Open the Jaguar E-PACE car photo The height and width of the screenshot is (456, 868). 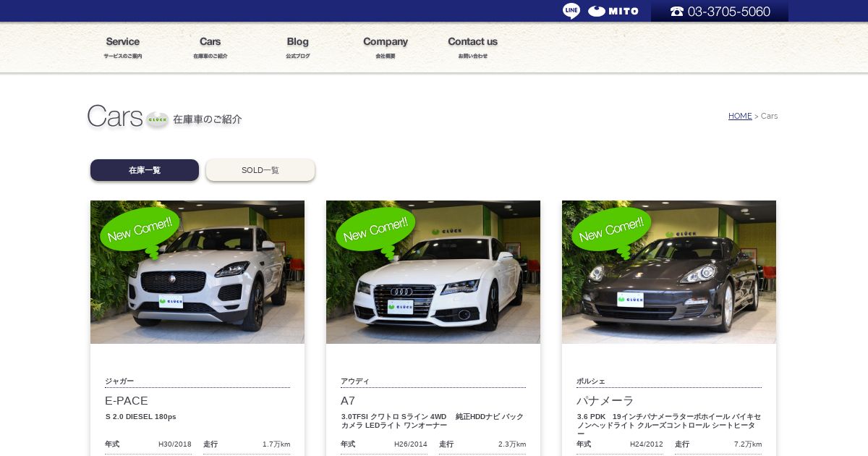pyautogui.click(x=197, y=272)
